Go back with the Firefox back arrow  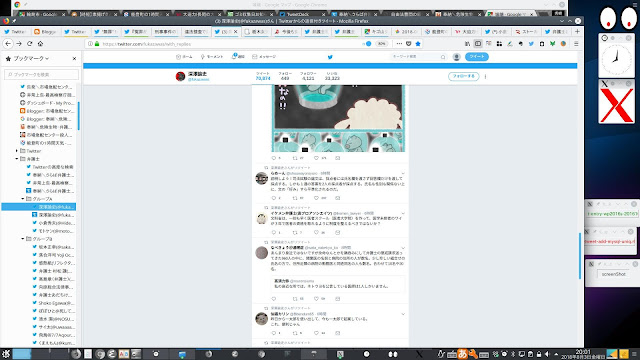click(8, 44)
